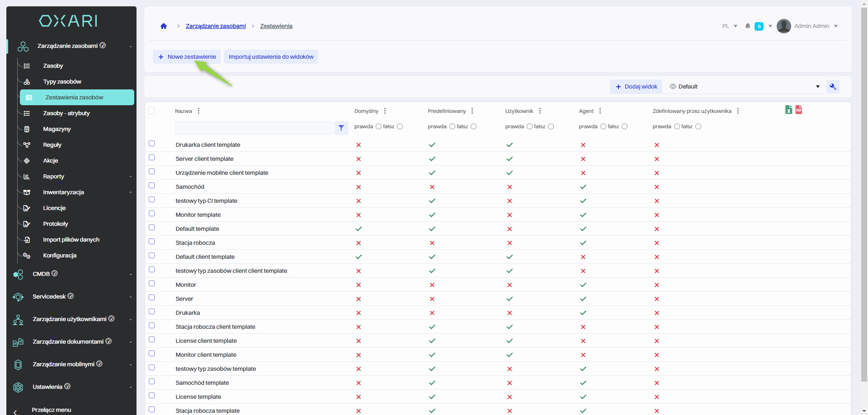Type in the Nazwa filter field
This screenshot has height=415, width=868.
(254, 128)
